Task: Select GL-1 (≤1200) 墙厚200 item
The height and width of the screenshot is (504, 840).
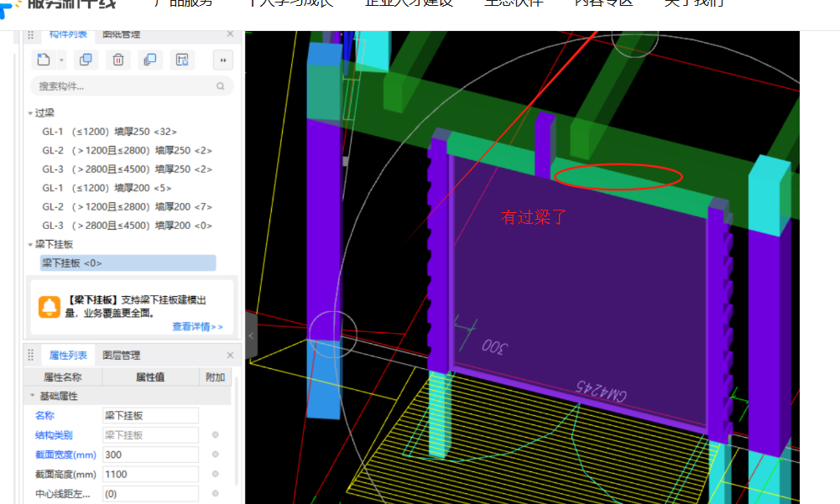Action: point(107,188)
